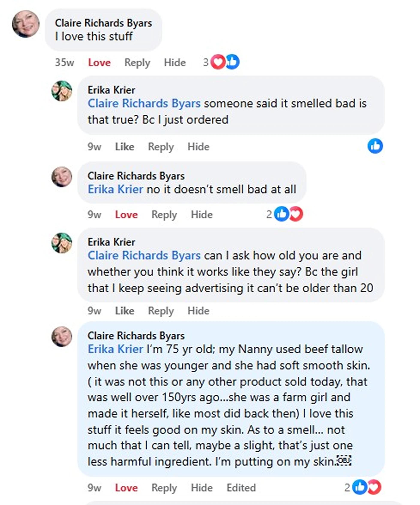Reply to Erika's question about age
420x505 pixels.
pyautogui.click(x=161, y=310)
